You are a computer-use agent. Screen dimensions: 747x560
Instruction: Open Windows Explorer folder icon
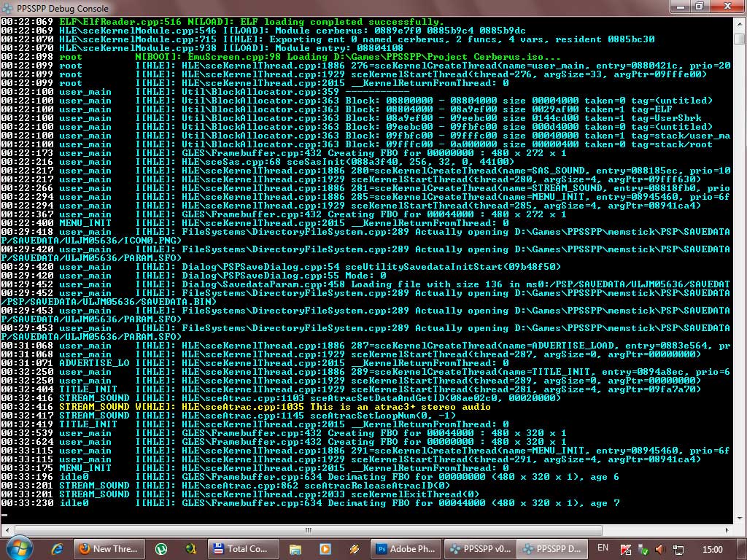pyautogui.click(x=295, y=549)
